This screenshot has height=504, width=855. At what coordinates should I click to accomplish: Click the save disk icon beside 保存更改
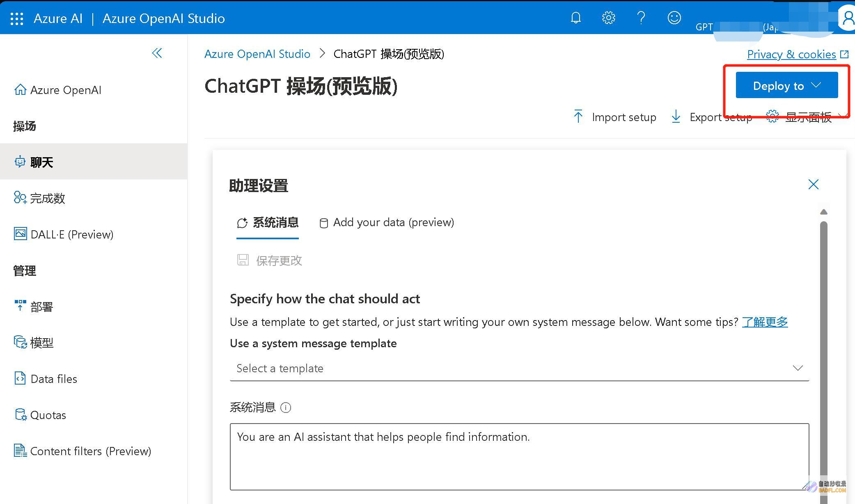243,260
